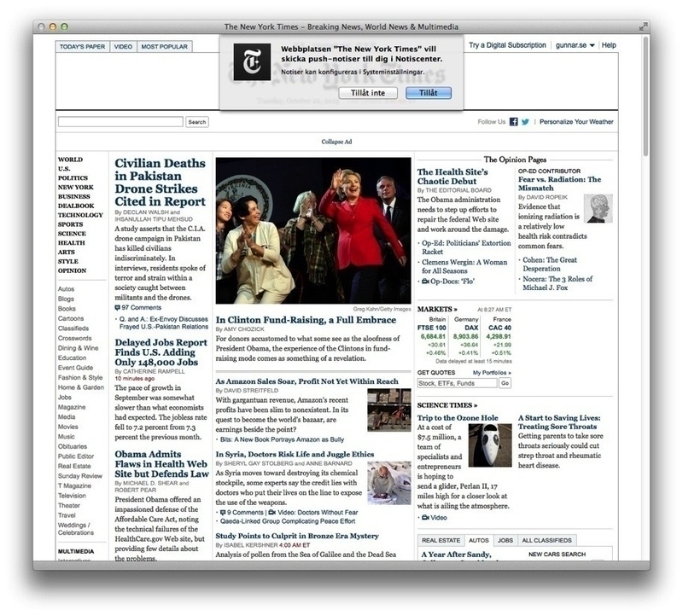
Task: Select the Autos classifieds tab
Action: [x=479, y=540]
